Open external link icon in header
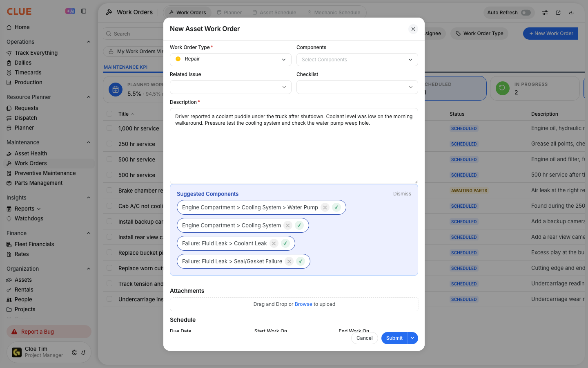The width and height of the screenshot is (588, 368). tap(558, 13)
